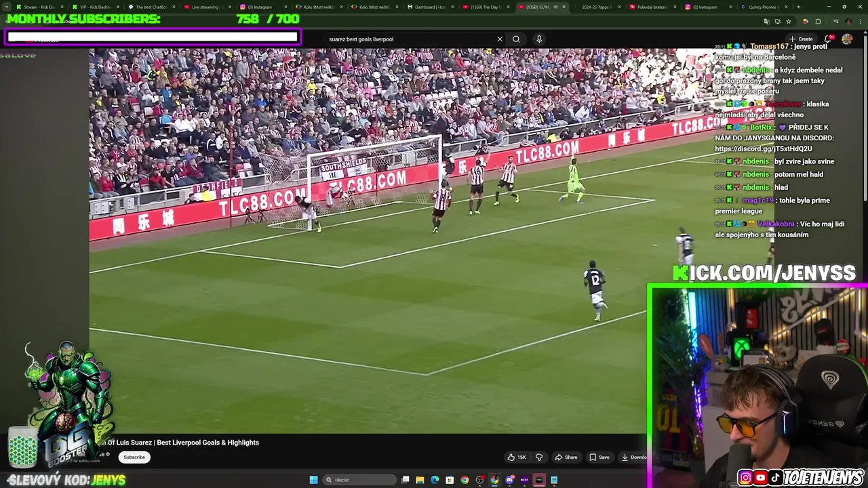Switch to the Pobodal bratrance tab
This screenshot has height=488, width=868.
pos(652,7)
